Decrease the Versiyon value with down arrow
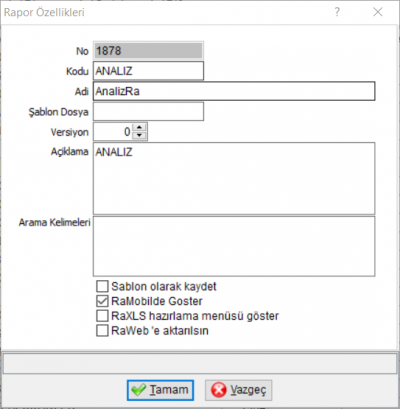The image size is (400, 409). click(x=139, y=135)
